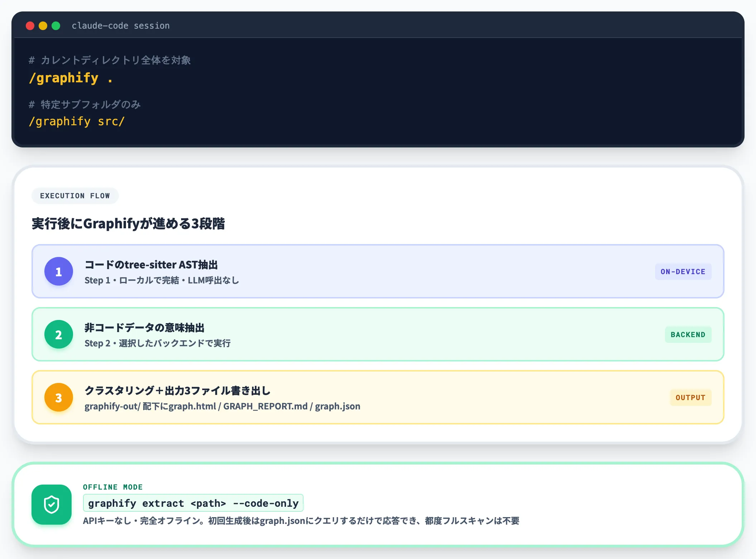The width and height of the screenshot is (756, 559).
Task: Click the '/graphify .' command line
Action: coord(71,78)
